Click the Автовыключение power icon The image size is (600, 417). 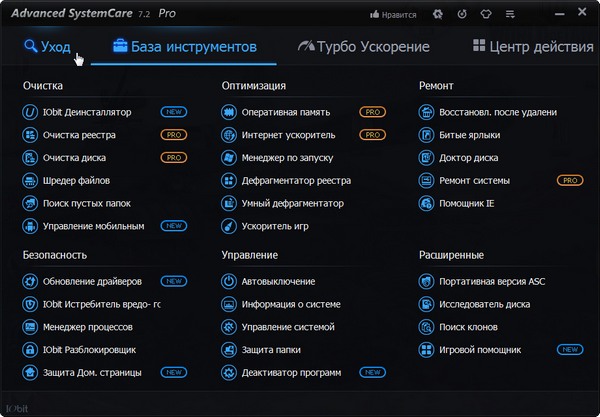[x=229, y=282]
